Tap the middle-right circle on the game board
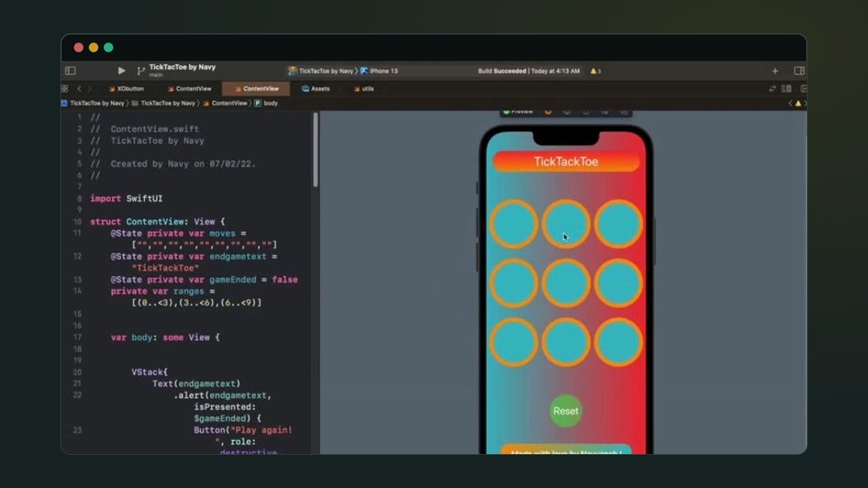 618,283
